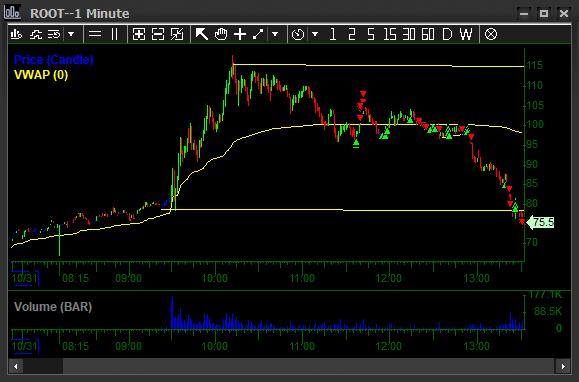Click the zoom in plus box icon
The image size is (579, 382).
[139, 34]
